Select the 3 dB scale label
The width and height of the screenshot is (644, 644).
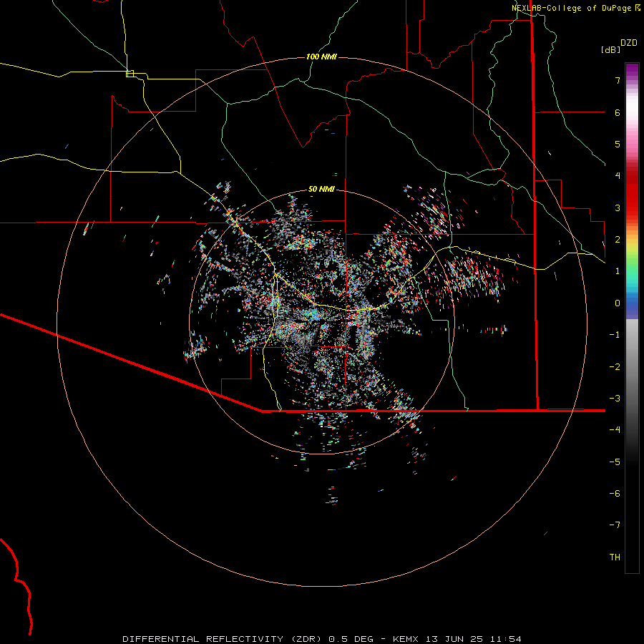point(618,208)
